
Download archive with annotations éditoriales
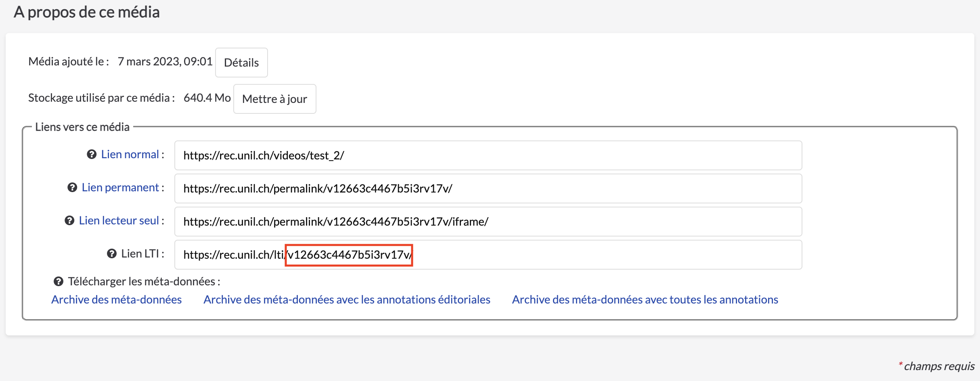point(347,299)
